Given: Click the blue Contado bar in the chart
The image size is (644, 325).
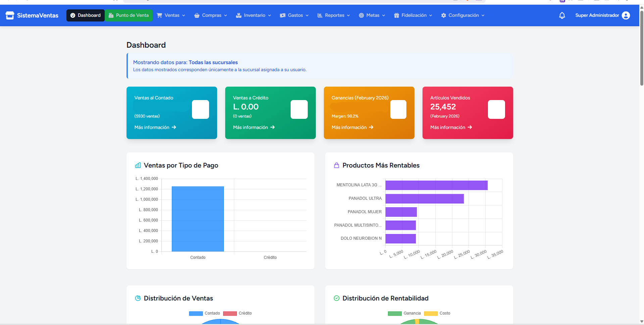Looking at the screenshot, I should (198, 219).
